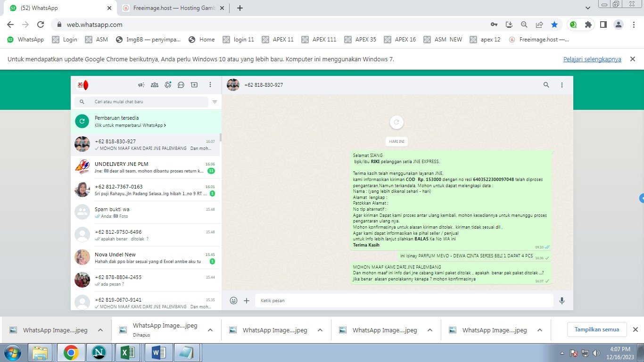Expand options for first WhatsApp Image download
The image size is (644, 362).
pos(100,330)
